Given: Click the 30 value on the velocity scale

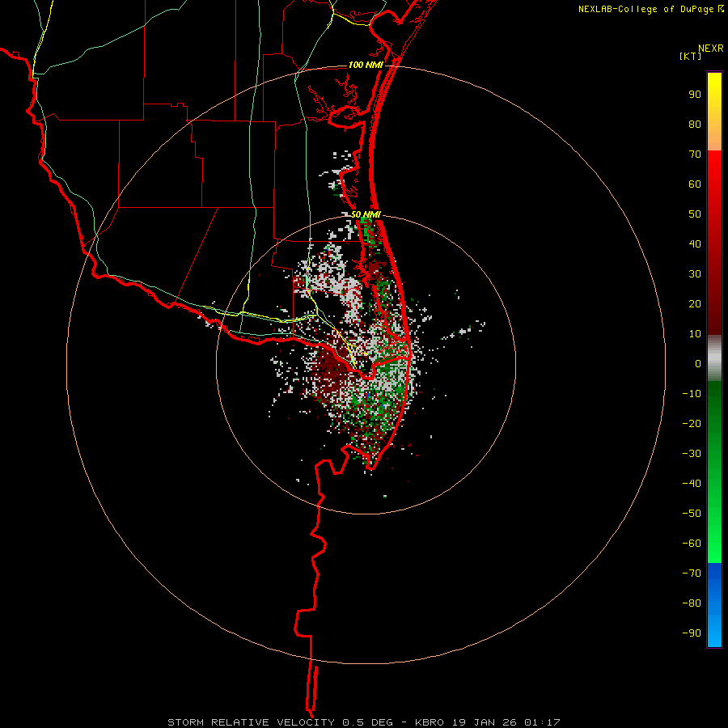Looking at the screenshot, I should point(695,274).
